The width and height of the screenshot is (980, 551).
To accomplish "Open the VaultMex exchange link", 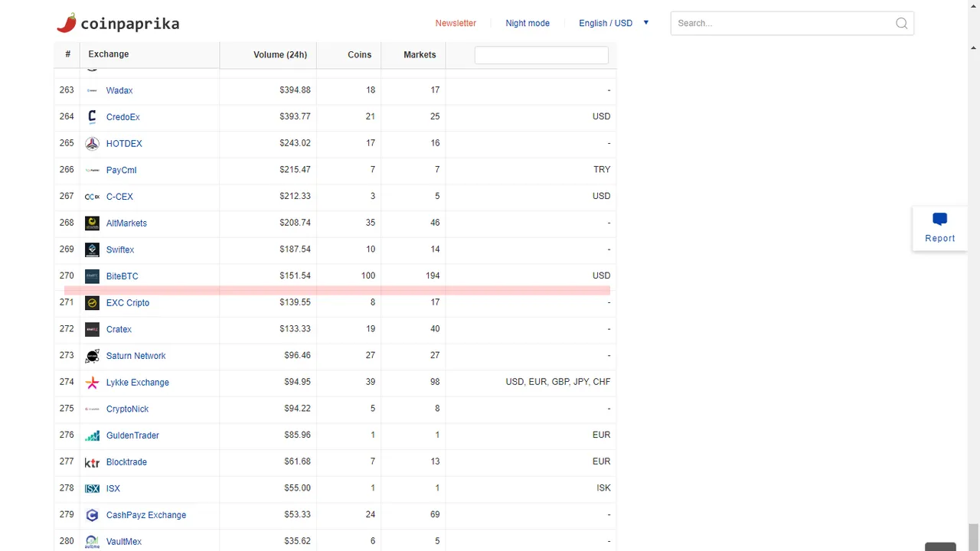I will pos(124,542).
